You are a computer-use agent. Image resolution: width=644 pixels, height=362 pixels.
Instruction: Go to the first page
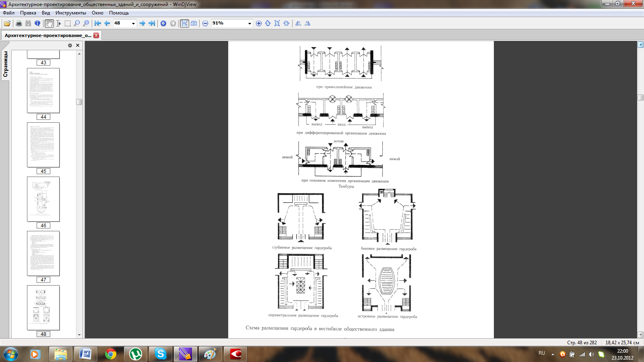(x=98, y=23)
